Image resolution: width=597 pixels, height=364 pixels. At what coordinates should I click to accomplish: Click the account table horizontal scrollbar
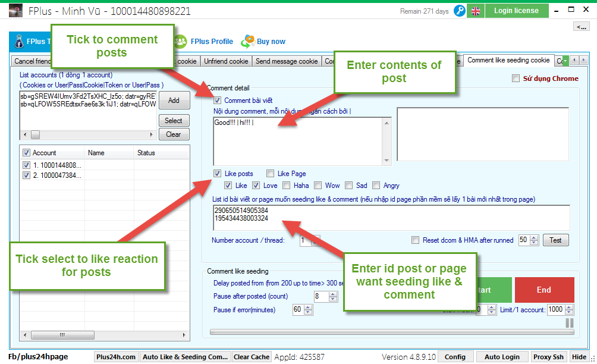(x=104, y=335)
